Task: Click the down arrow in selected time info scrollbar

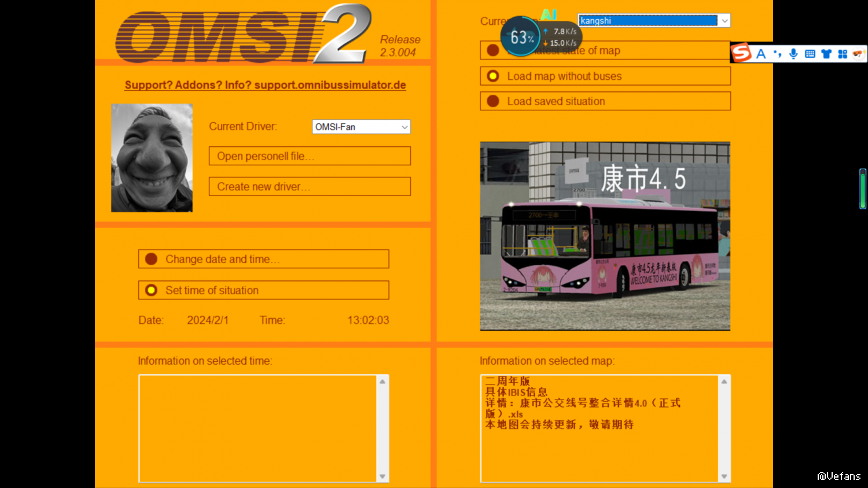Action: pos(382,476)
